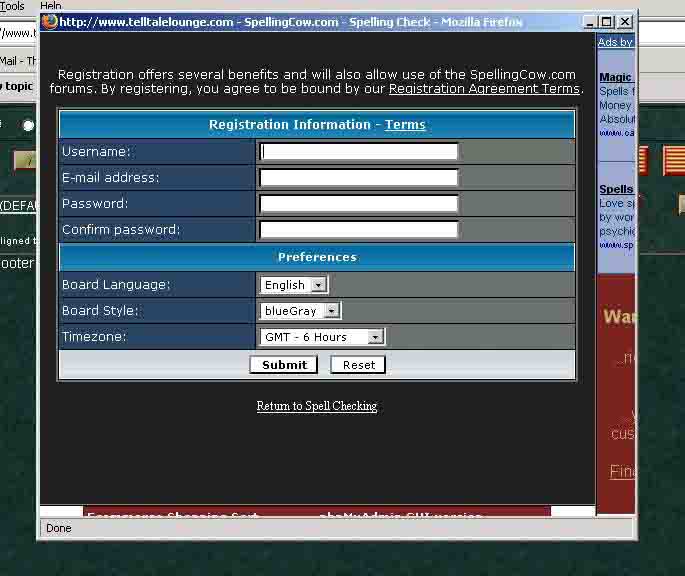The width and height of the screenshot is (685, 576).
Task: Click the Timezone: label
Action: tap(94, 337)
